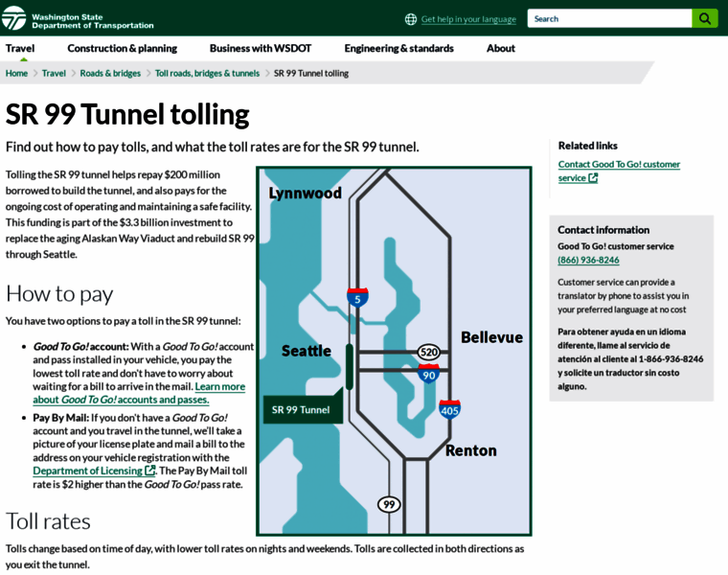728x575 pixels.
Task: Click the Pay By Mail bold text
Action: pos(60,418)
